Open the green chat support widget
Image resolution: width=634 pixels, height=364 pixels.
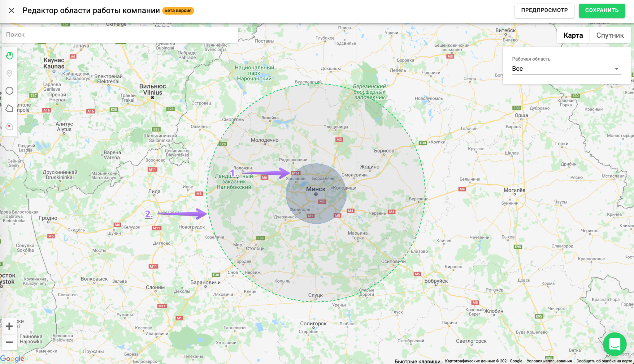pyautogui.click(x=614, y=344)
